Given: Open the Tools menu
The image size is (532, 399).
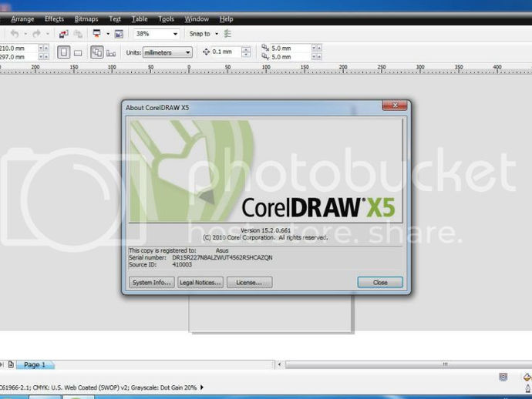Looking at the screenshot, I should [166, 19].
